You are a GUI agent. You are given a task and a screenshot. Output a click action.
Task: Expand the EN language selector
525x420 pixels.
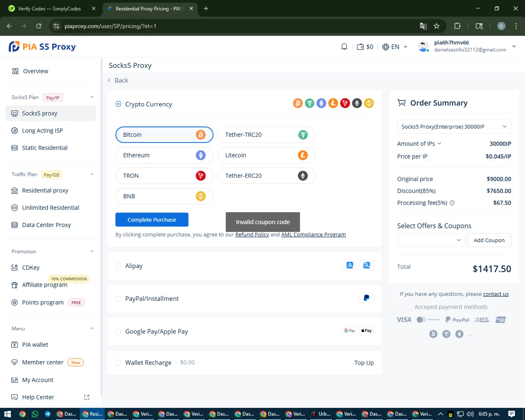click(x=395, y=47)
